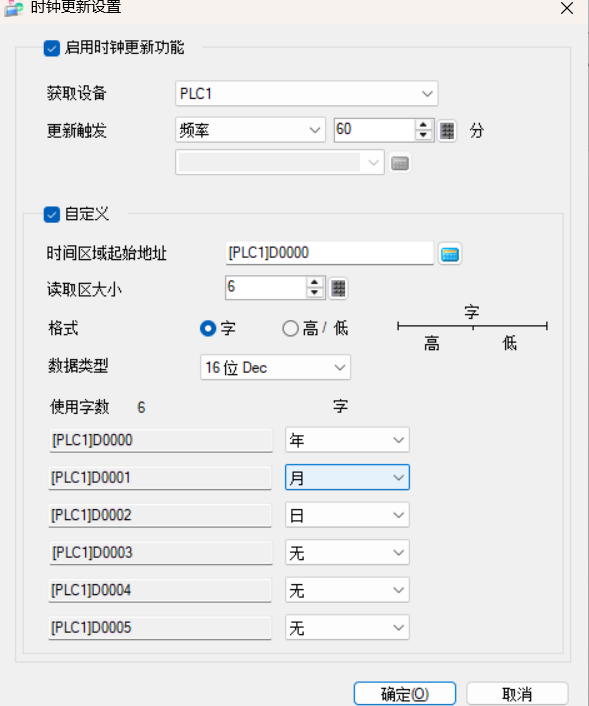589x706 pixels.
Task: Decrease read area size with down arrow
Action: [314, 292]
